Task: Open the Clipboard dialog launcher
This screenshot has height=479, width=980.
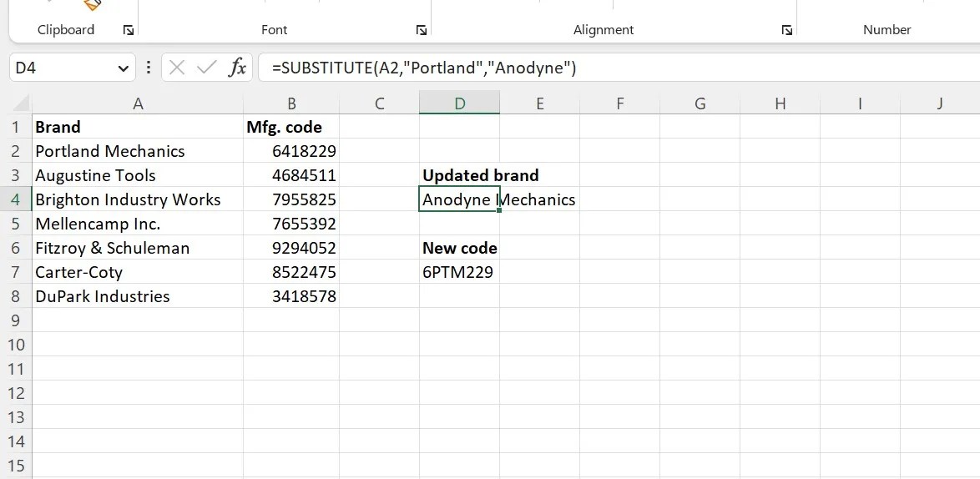Action: [128, 30]
